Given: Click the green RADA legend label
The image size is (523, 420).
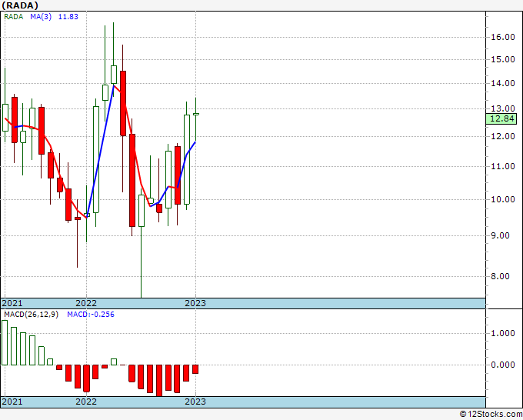Looking at the screenshot, I should tap(14, 17).
